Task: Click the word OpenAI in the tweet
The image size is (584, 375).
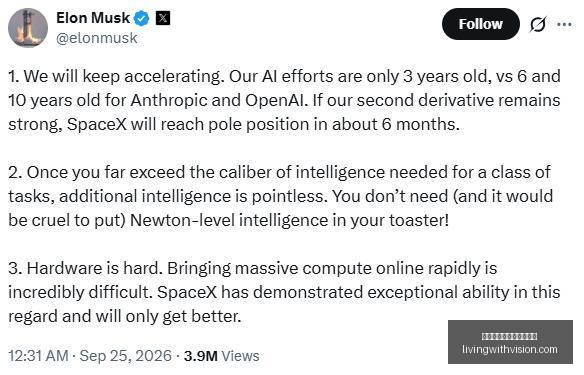Action: [x=276, y=100]
